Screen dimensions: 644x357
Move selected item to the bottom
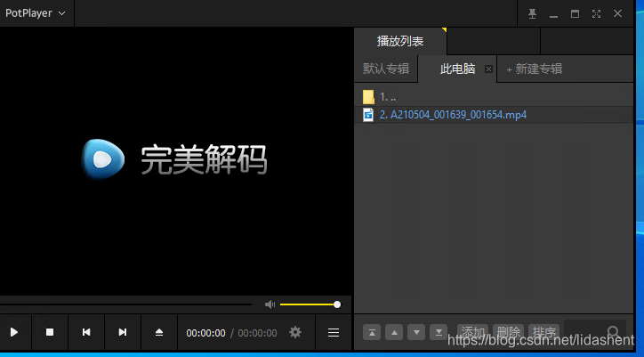pyautogui.click(x=439, y=332)
